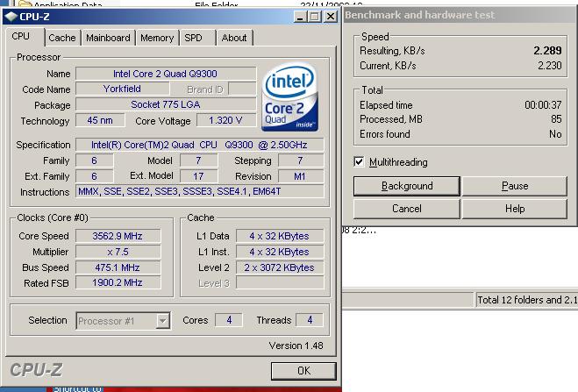Click the OK button in CPU-Z
This screenshot has width=578, height=392.
[x=303, y=371]
